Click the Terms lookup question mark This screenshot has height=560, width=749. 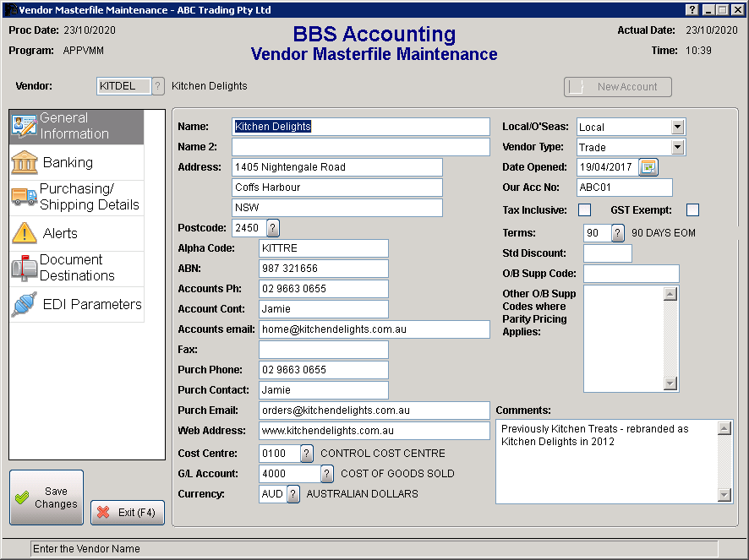(618, 233)
